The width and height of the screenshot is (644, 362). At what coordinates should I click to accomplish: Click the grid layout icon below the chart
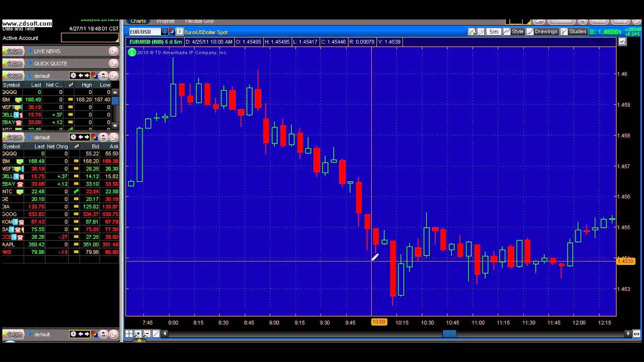click(x=129, y=334)
